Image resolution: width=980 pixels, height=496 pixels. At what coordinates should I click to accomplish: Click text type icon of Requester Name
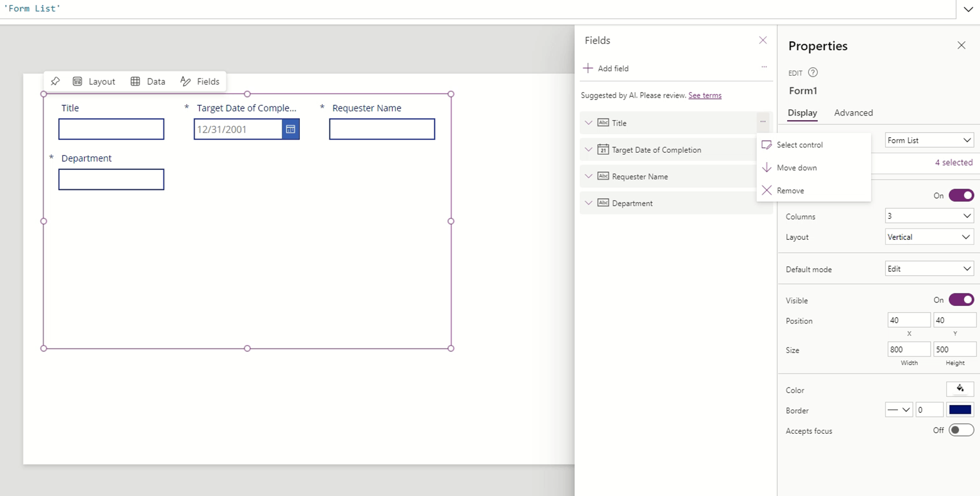(x=603, y=176)
